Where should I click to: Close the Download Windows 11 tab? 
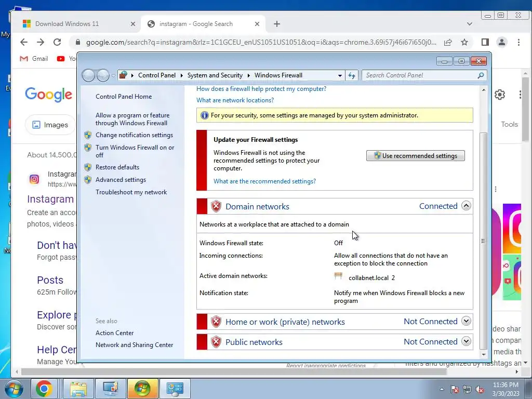coord(133,24)
